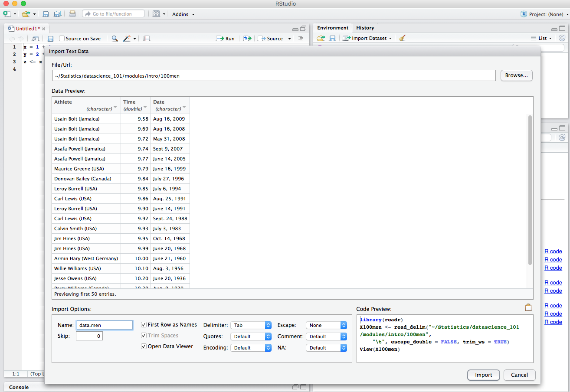Switch to the History tab
The image size is (570, 392).
[365, 28]
